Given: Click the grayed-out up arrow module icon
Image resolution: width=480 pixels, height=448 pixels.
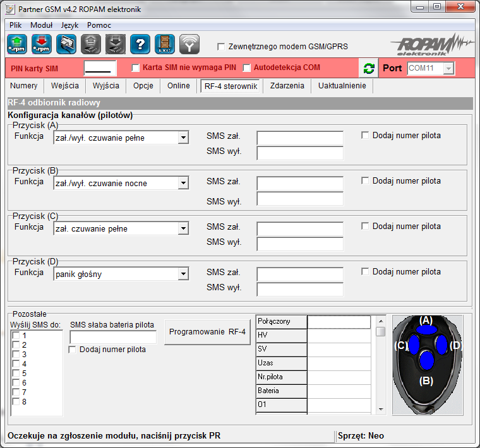Looking at the screenshot, I should (x=91, y=44).
